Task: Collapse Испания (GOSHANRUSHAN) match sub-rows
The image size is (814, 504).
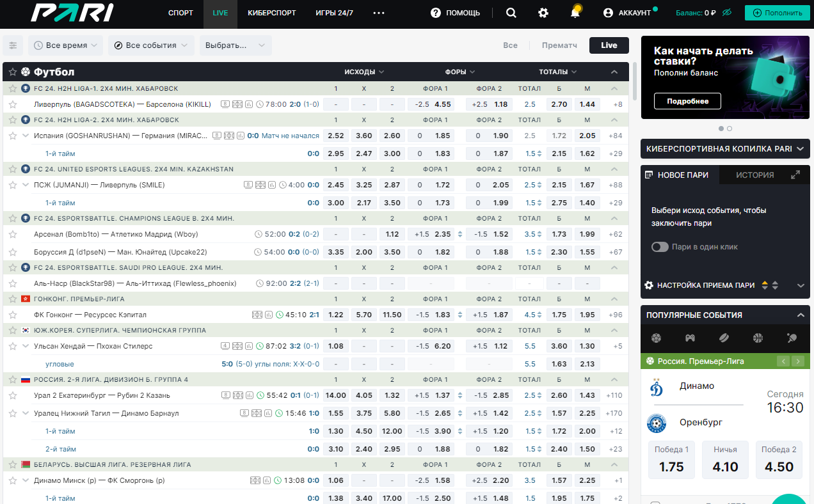Action: pyautogui.click(x=26, y=136)
